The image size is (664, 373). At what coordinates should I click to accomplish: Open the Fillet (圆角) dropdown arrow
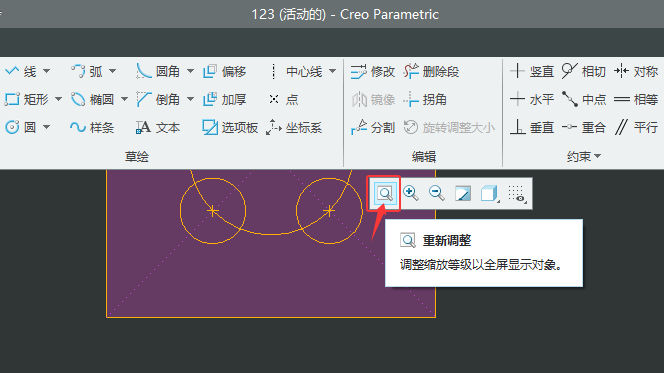click(x=191, y=71)
